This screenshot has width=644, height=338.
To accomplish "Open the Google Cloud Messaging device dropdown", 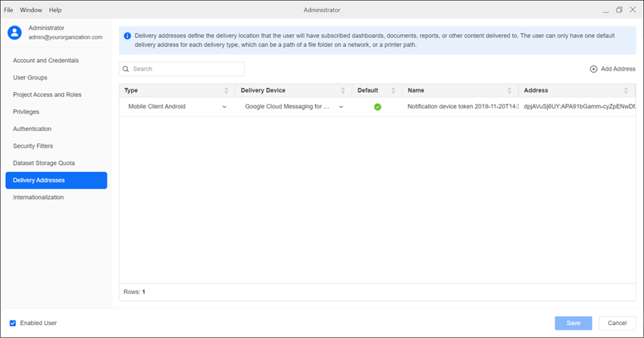I will (341, 107).
